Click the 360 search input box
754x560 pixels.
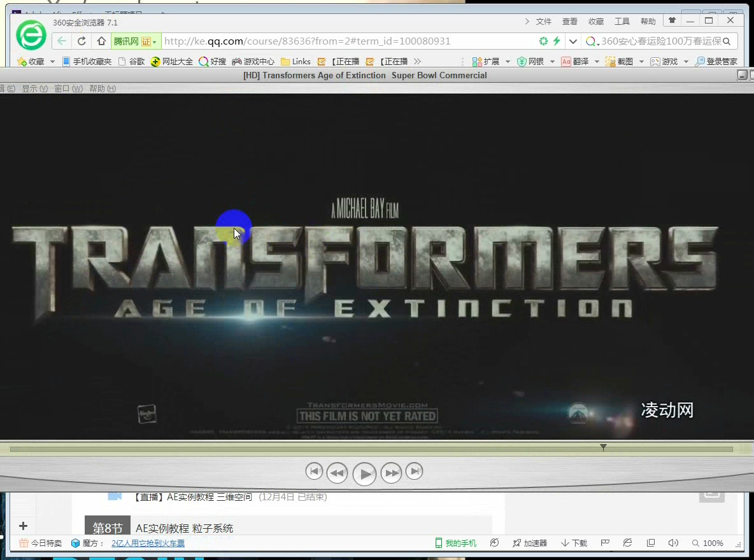point(661,41)
